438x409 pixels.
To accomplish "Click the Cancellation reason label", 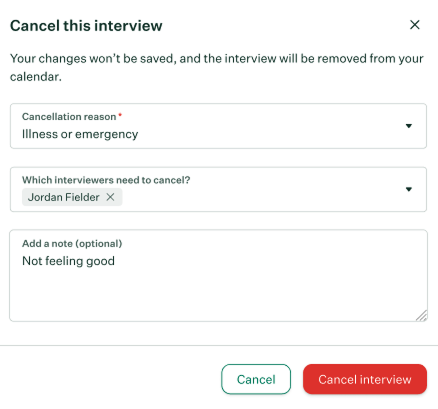I will (69, 117).
